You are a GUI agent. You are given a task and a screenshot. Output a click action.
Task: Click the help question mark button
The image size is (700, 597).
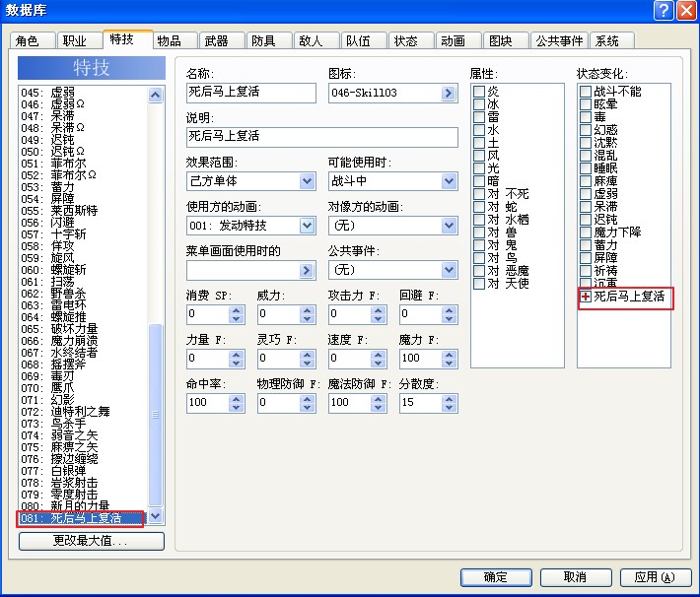click(x=664, y=10)
